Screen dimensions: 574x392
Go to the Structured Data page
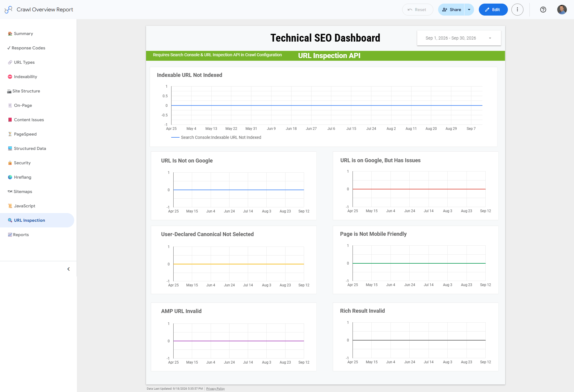click(x=37, y=148)
